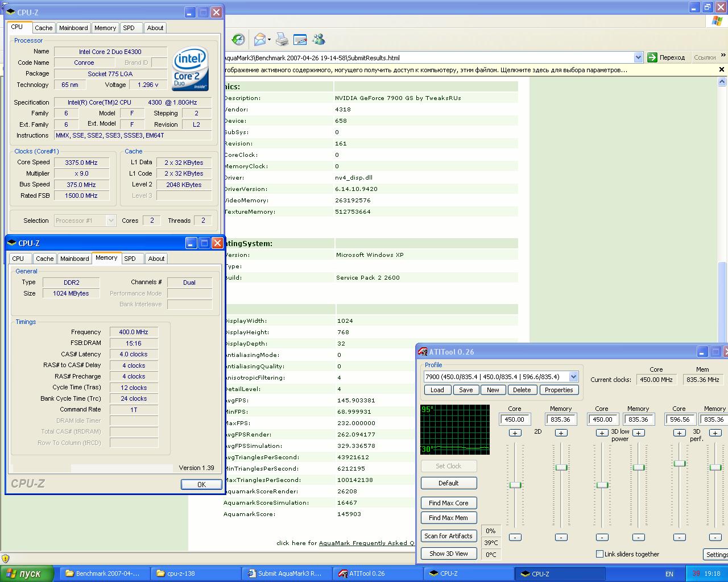Click the ATITool temperature graph
Screen dimensions: 728x582
point(455,430)
